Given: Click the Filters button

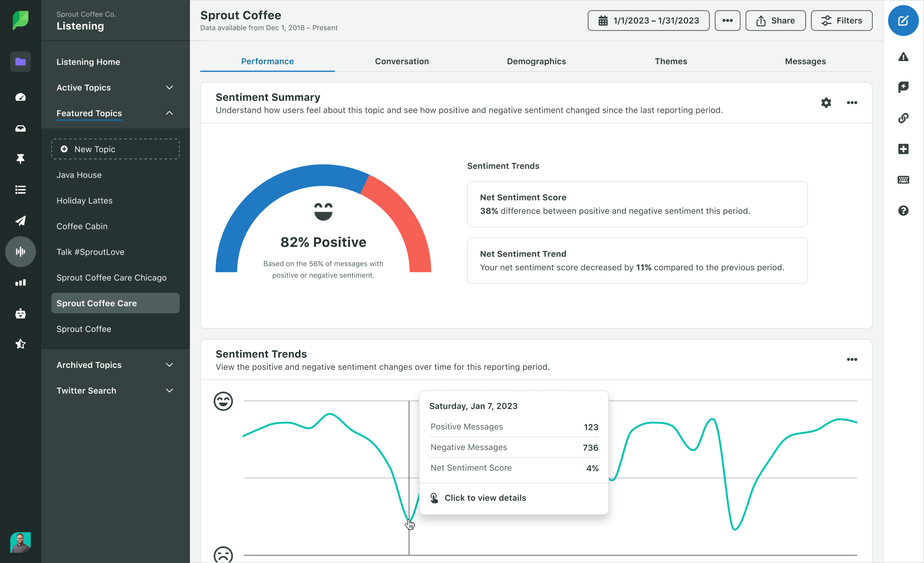Looking at the screenshot, I should pos(842,20).
